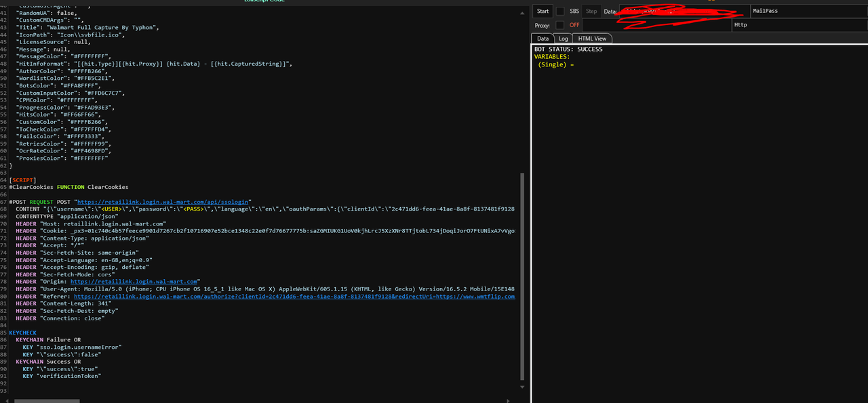
Task: Click the proxy address input field
Action: (656, 25)
